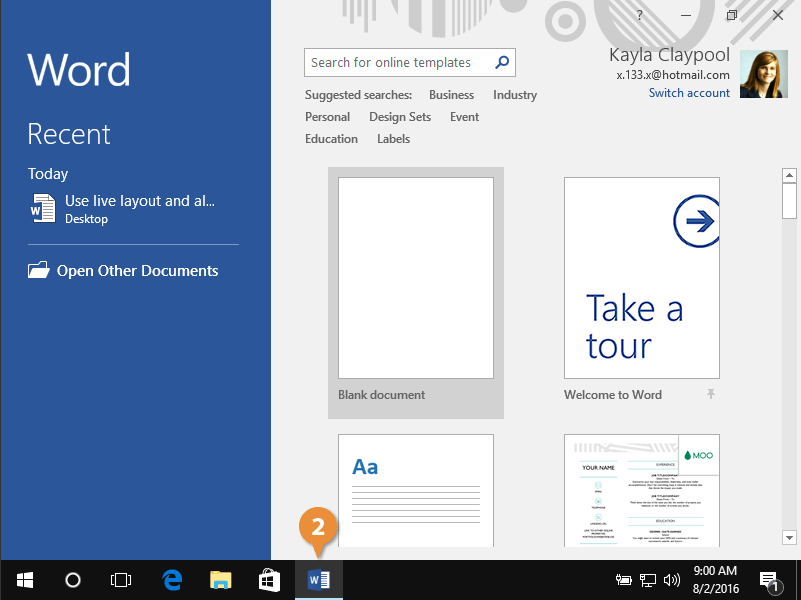The image size is (801, 600).
Task: Open the volume control in the system tray
Action: 672,579
